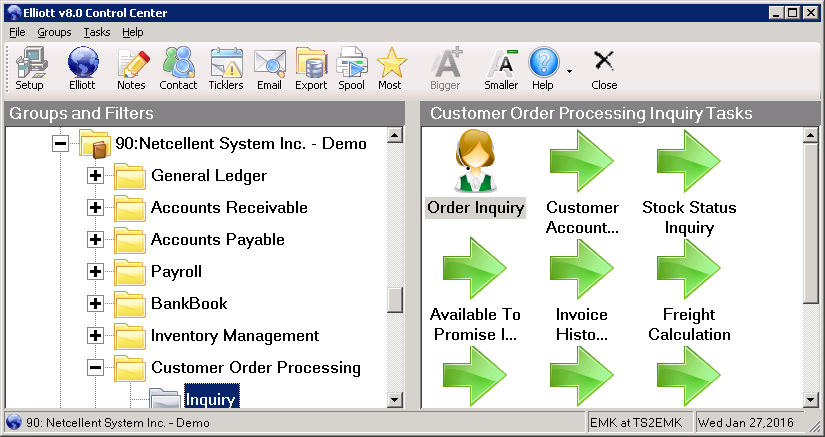Maximize the Control Center window

point(792,13)
